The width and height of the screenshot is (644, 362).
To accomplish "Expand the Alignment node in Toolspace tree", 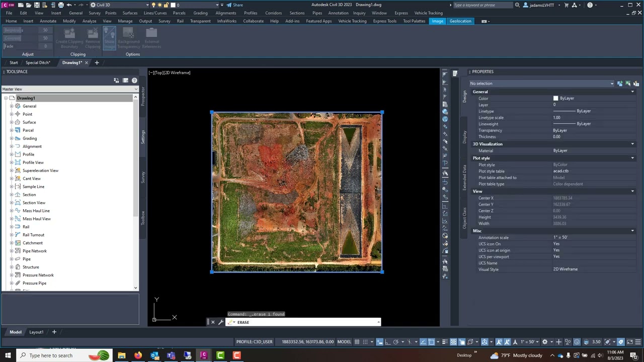I will point(11,146).
